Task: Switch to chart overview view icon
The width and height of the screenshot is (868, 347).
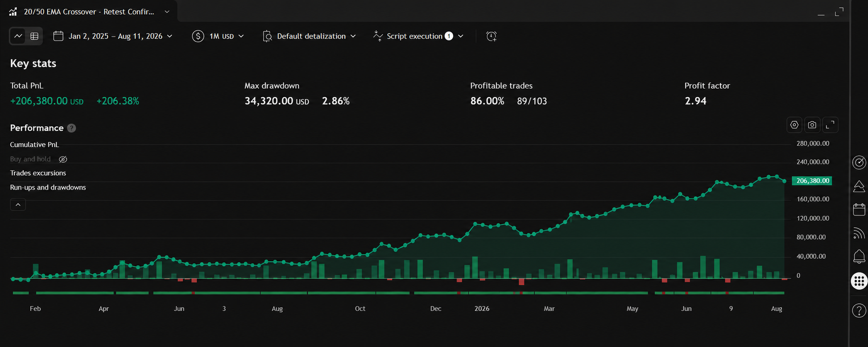Action: point(18,36)
